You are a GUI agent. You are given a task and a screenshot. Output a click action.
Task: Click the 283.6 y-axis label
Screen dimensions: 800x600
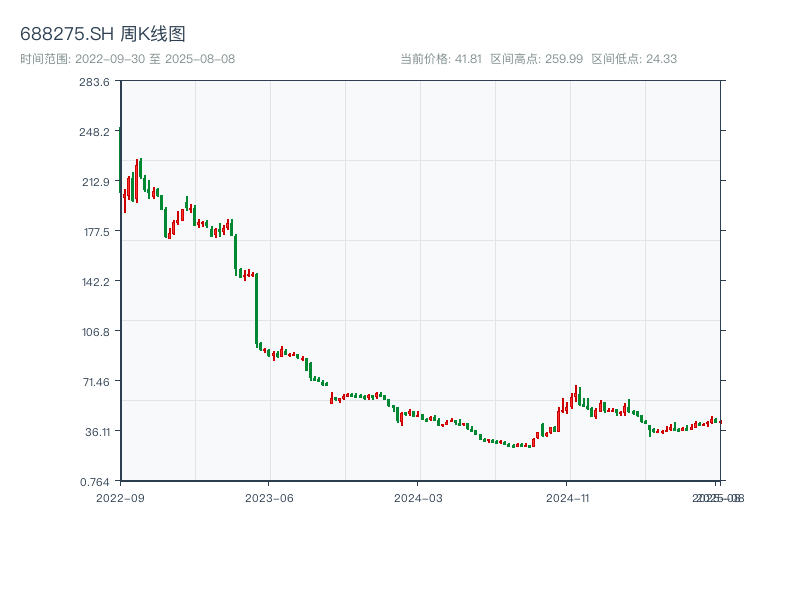click(95, 82)
